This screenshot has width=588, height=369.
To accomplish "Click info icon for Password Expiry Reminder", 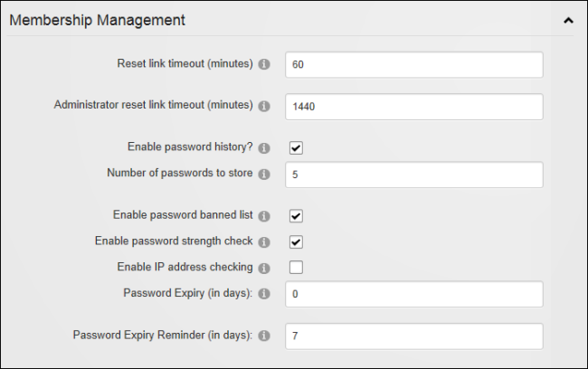I will click(264, 336).
